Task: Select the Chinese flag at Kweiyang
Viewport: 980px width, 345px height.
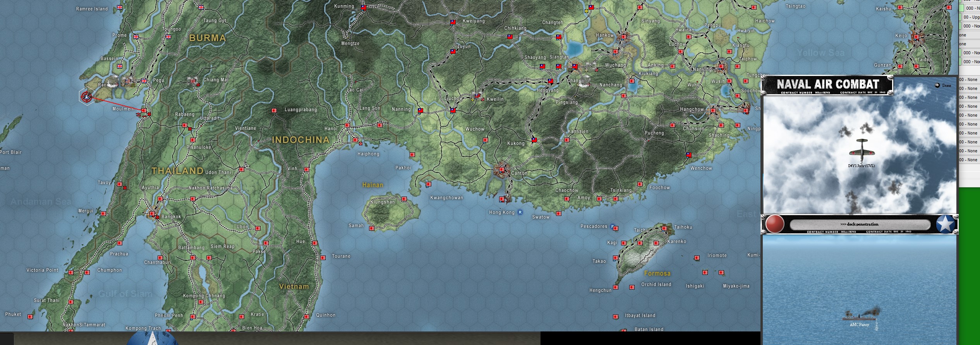Action: (453, 22)
